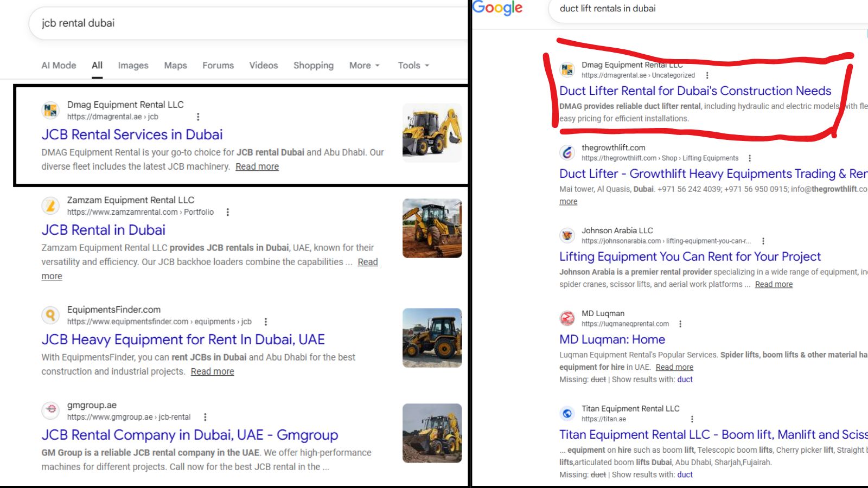Expand the More search filters dropdown
The image size is (868, 488).
(x=365, y=65)
